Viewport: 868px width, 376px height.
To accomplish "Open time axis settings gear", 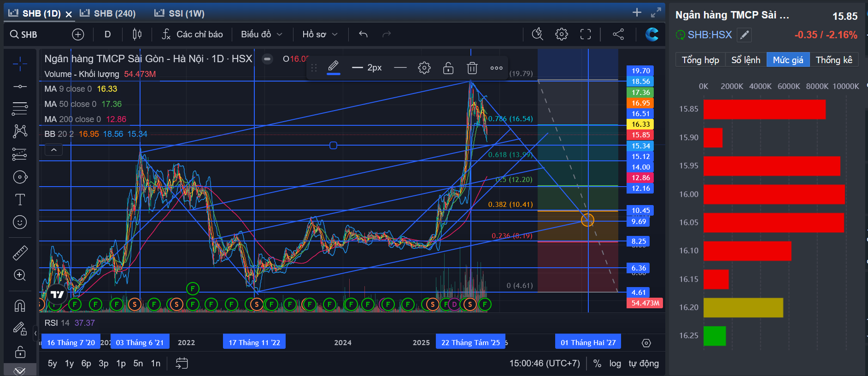I will [646, 343].
